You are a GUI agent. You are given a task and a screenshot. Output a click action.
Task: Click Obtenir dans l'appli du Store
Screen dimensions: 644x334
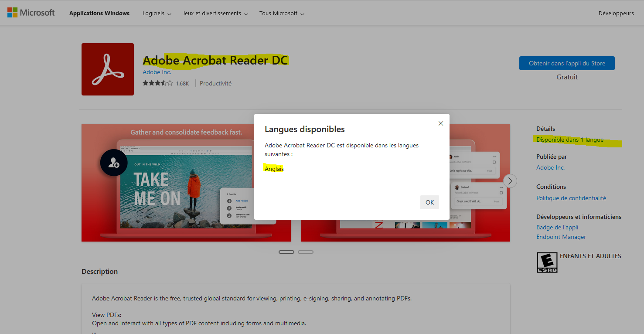coord(567,63)
